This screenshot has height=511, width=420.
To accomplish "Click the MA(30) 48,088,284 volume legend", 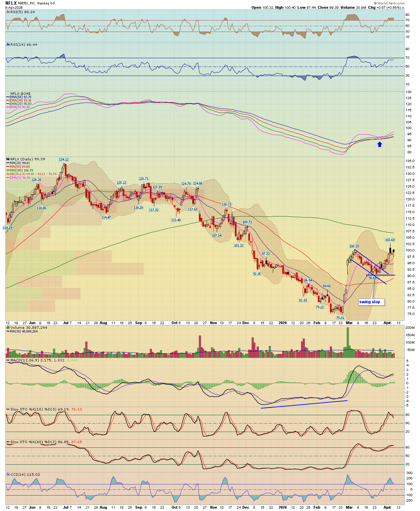I will click(x=22, y=331).
